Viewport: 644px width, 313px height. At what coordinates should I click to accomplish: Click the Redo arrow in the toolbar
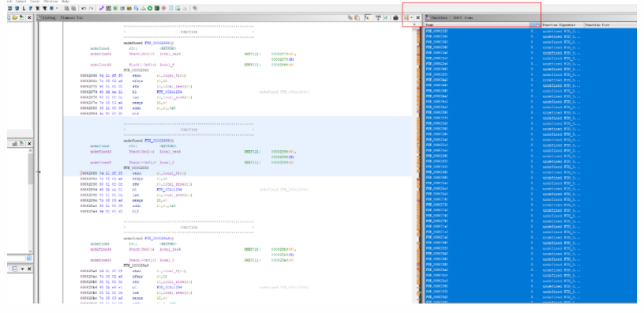tap(91, 8)
